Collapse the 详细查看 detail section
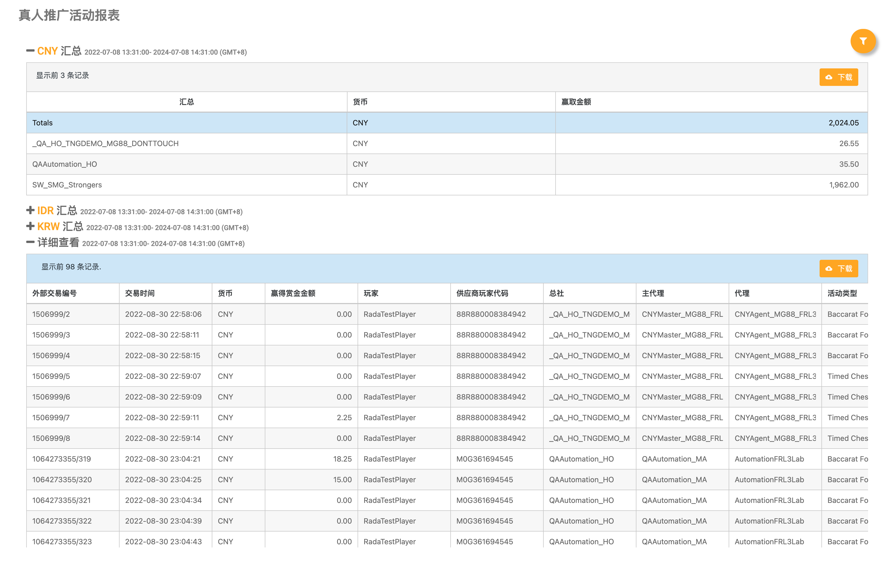 coord(30,242)
